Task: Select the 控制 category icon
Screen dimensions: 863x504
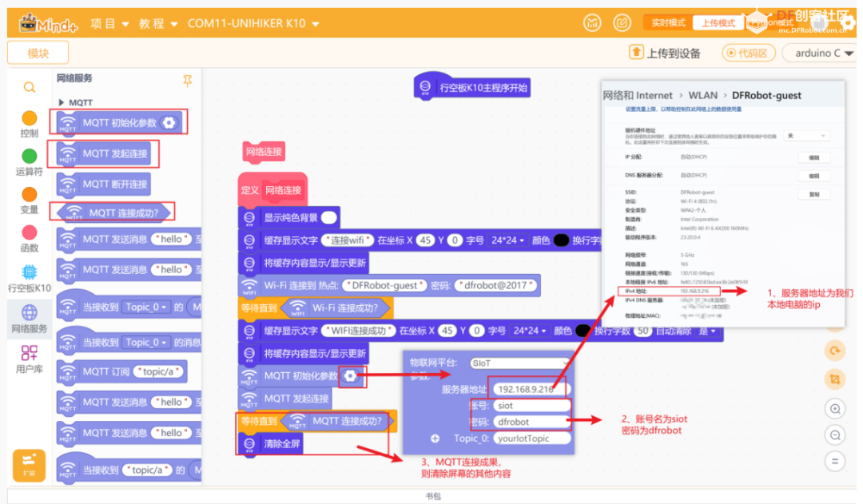Action: [30, 117]
